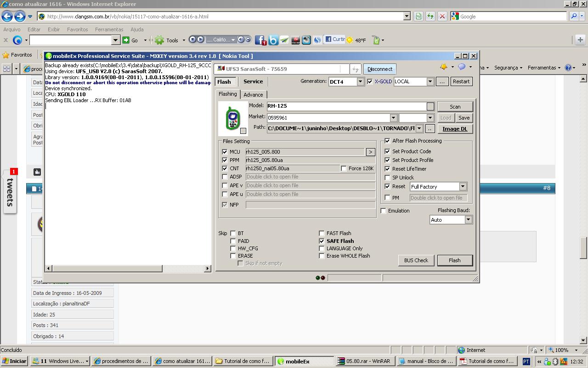Open the Generation DCT4 dropdown
Image resolution: width=588 pixels, height=368 pixels.
(360, 81)
